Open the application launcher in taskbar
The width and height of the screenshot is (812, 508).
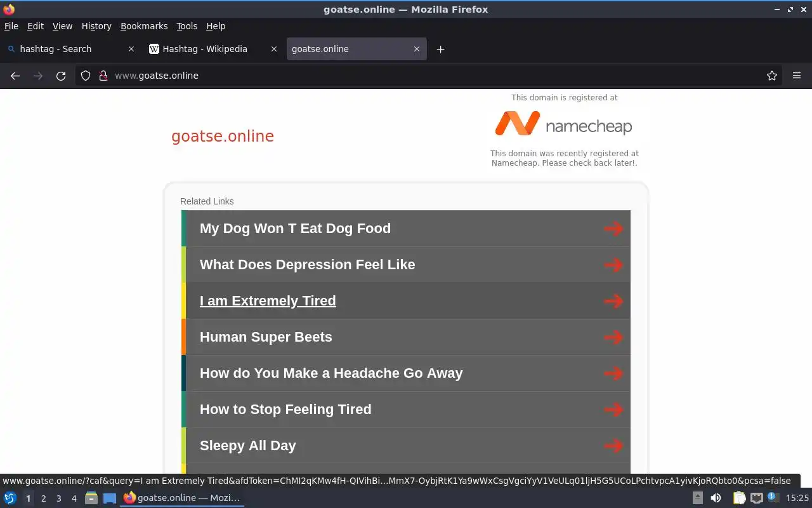(10, 498)
